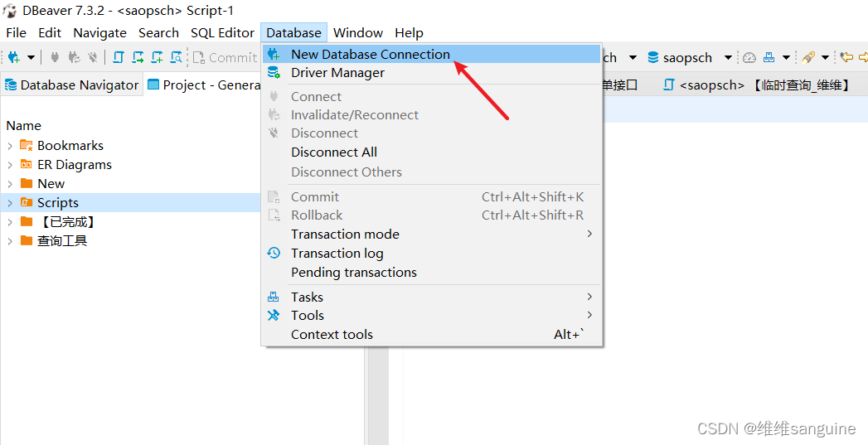The image size is (868, 445).
Task: Choose New Database Connection from the menu
Action: click(x=432, y=54)
